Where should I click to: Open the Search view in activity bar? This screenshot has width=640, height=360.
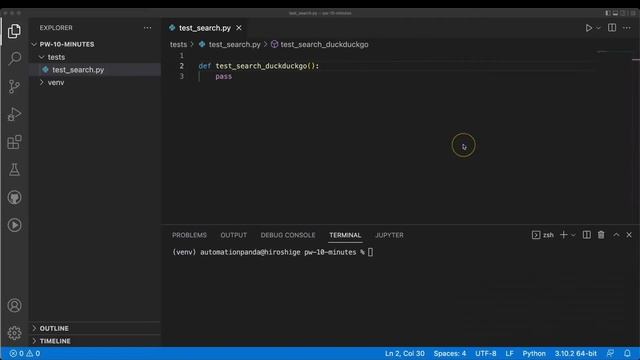[x=14, y=58]
